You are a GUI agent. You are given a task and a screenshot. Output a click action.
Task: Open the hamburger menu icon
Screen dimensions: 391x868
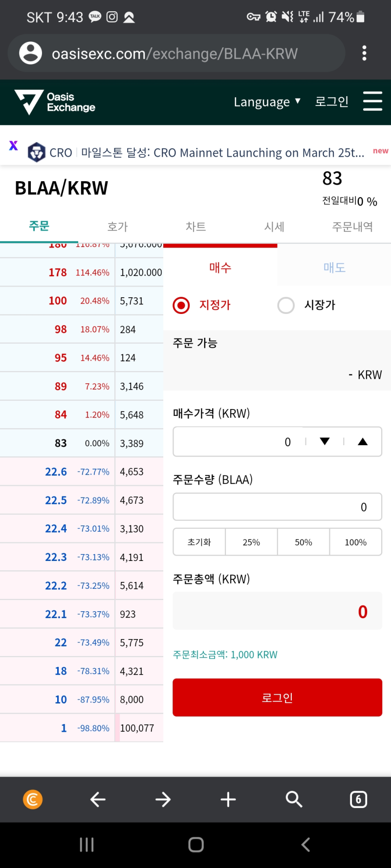tap(372, 102)
